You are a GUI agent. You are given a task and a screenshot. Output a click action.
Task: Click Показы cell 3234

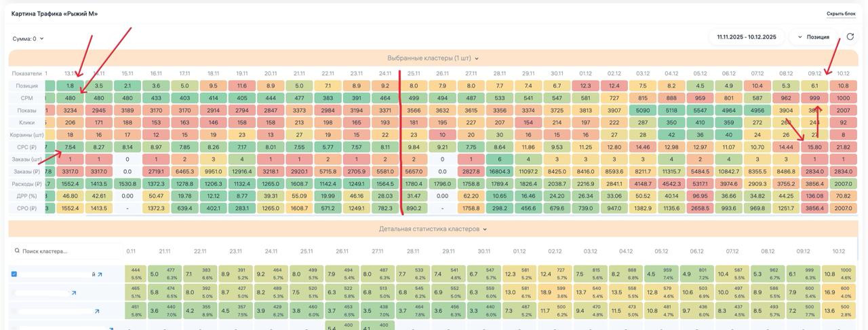pyautogui.click(x=70, y=111)
